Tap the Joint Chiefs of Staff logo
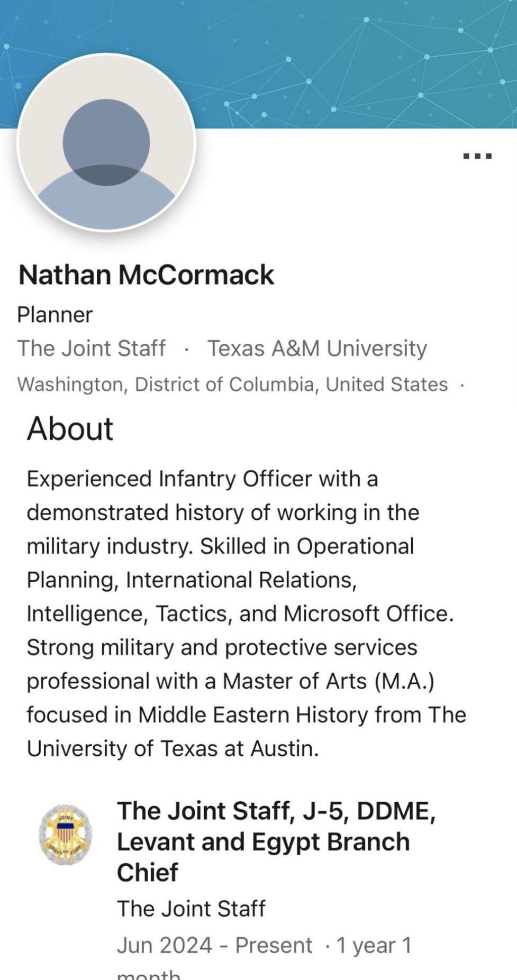The image size is (517, 980). pos(65,835)
